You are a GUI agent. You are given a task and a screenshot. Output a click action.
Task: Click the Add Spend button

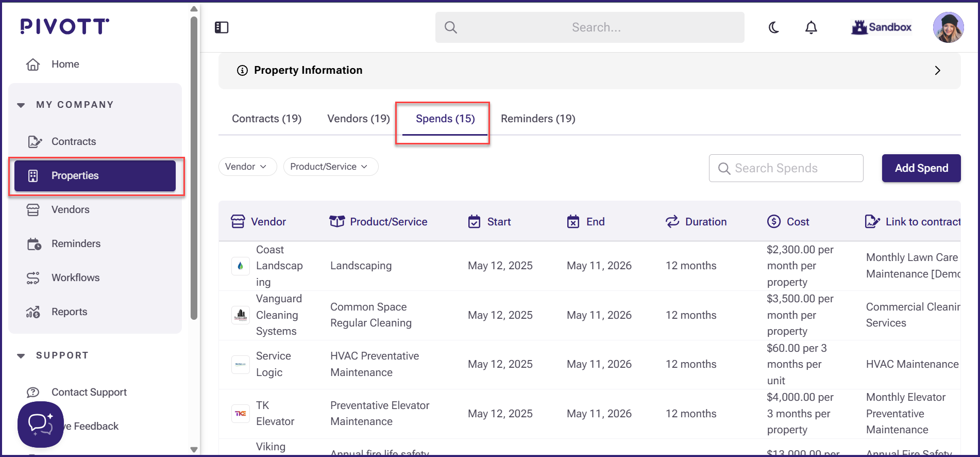tap(921, 168)
